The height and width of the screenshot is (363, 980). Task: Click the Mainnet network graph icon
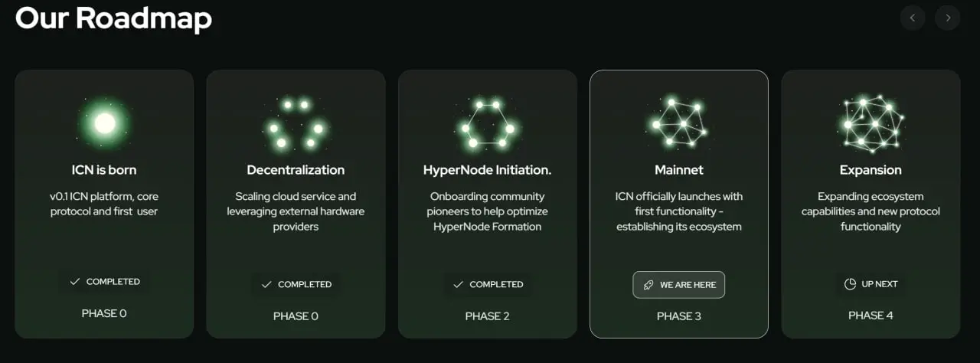[x=679, y=123]
